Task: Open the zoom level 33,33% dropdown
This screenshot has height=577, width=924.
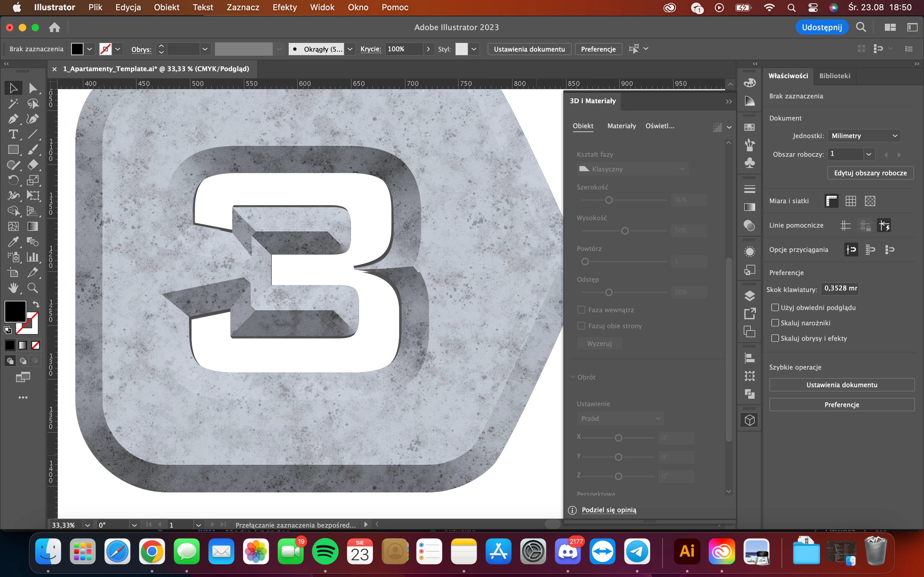Action: point(88,525)
